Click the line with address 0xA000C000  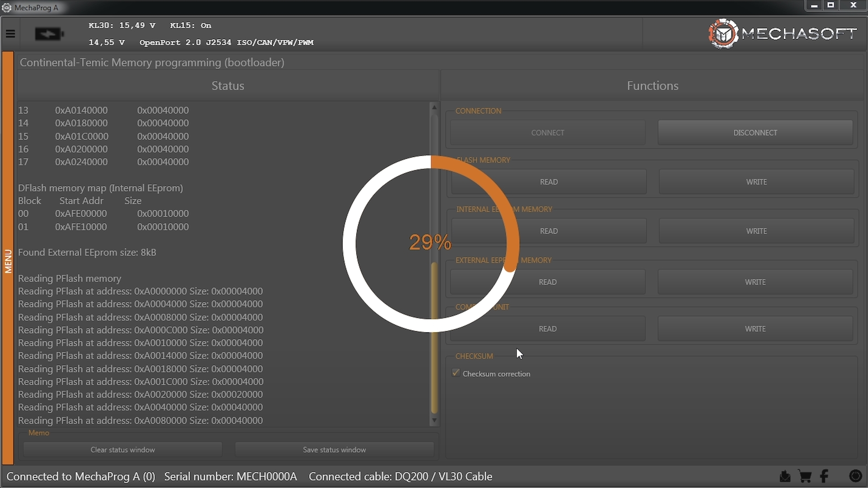141,330
